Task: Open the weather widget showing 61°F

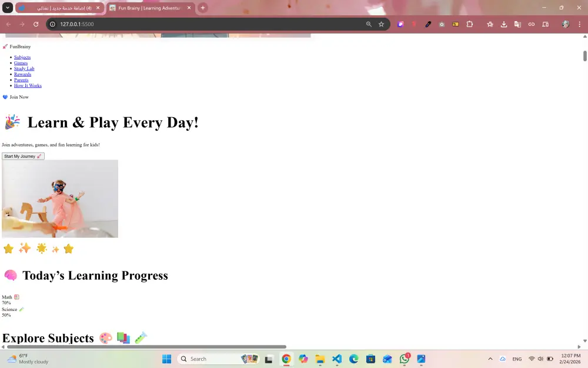Action: click(28, 359)
